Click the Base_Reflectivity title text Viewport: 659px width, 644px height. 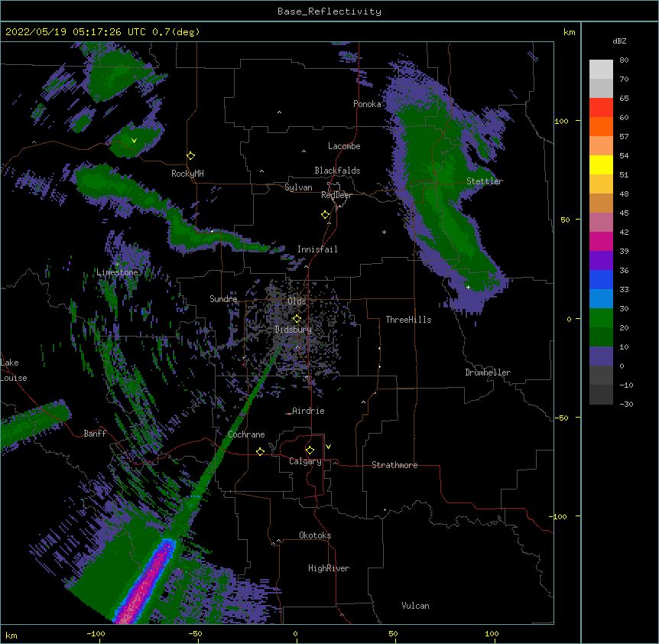(x=329, y=11)
